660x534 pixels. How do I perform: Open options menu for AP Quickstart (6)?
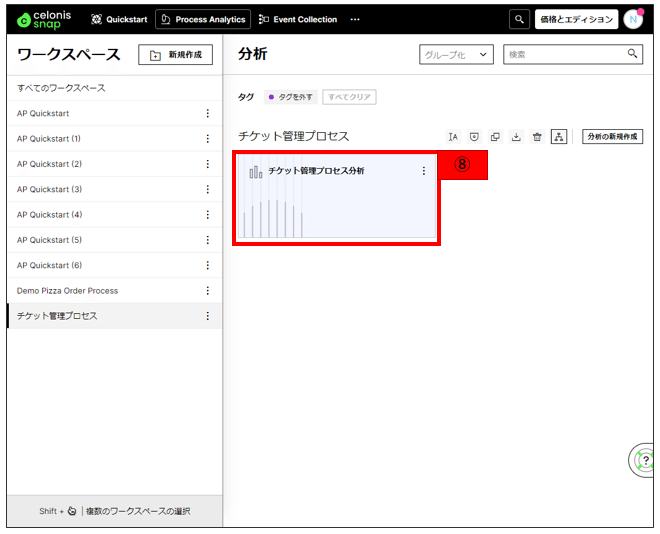[x=208, y=265]
